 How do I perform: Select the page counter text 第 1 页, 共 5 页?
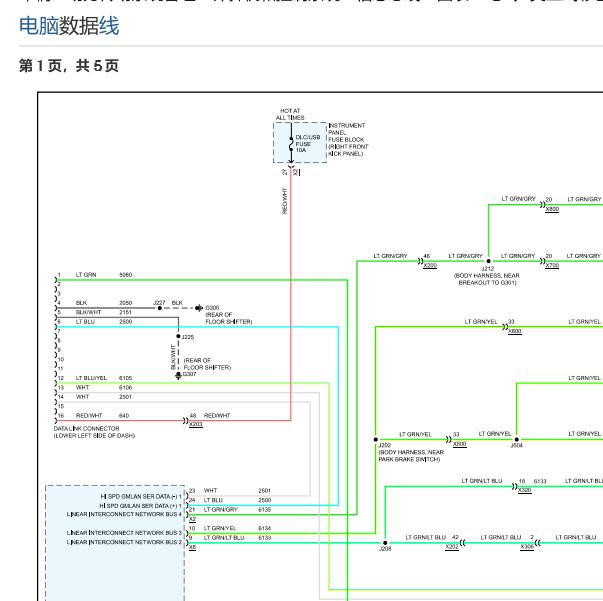[x=69, y=66]
